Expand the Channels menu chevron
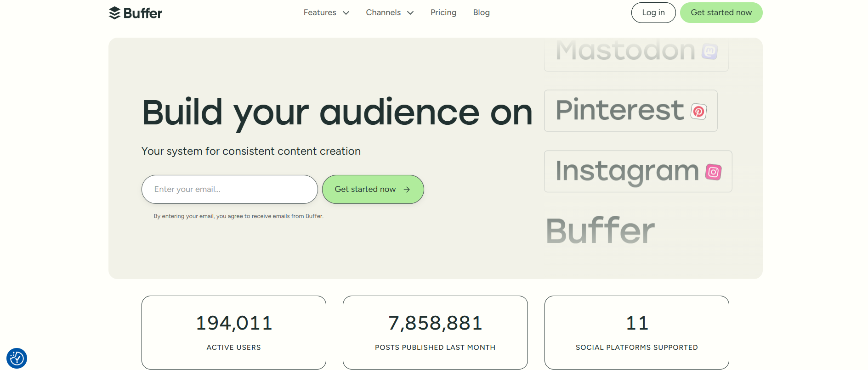Image resolution: width=868 pixels, height=370 pixels. [410, 13]
